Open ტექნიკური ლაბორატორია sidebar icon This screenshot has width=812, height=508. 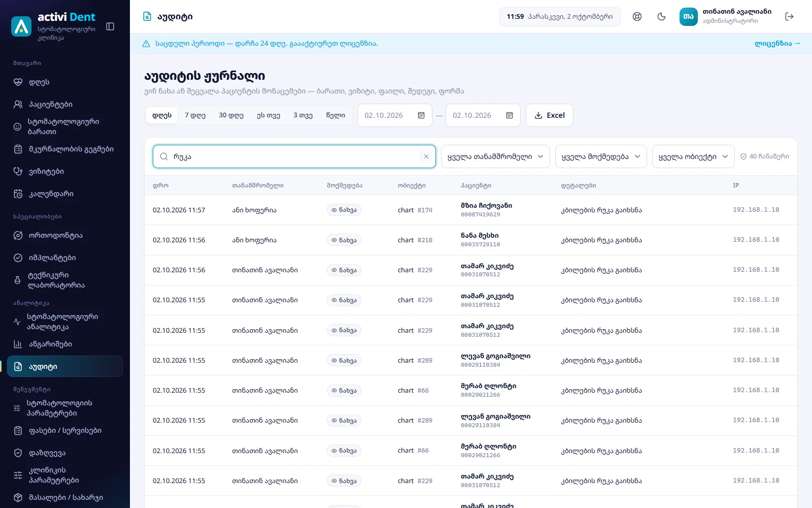point(17,280)
